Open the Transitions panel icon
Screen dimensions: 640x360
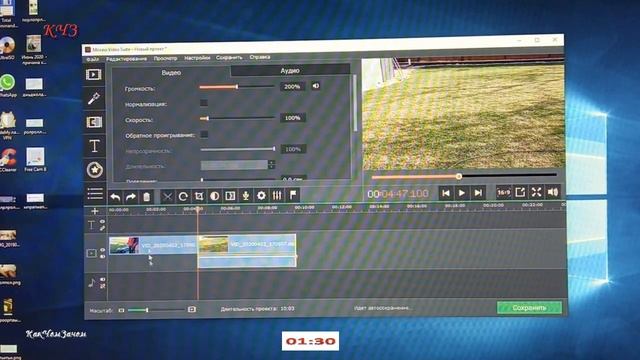(94, 122)
